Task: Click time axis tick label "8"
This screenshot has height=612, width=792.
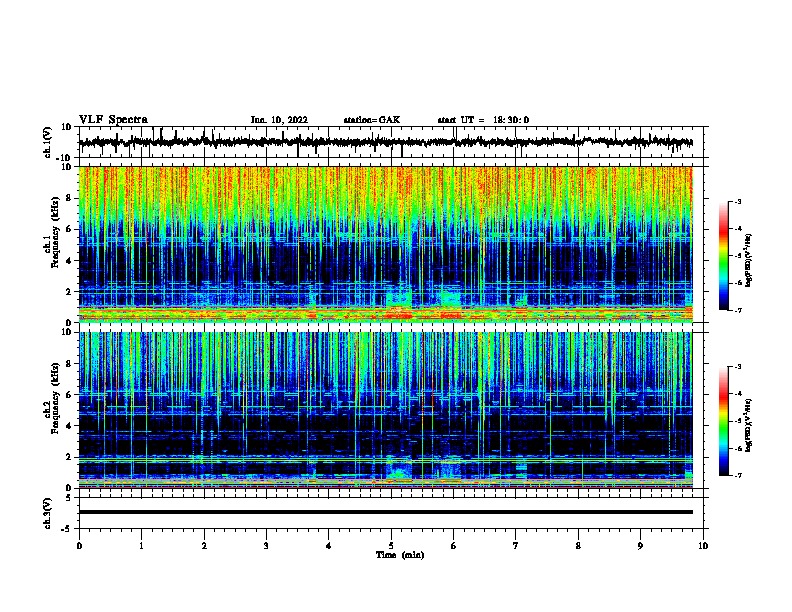Action: (x=578, y=546)
